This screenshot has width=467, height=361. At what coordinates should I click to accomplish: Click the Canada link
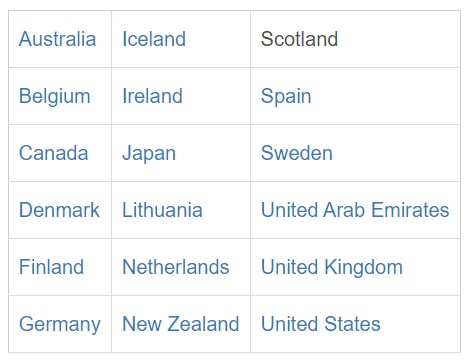click(53, 153)
